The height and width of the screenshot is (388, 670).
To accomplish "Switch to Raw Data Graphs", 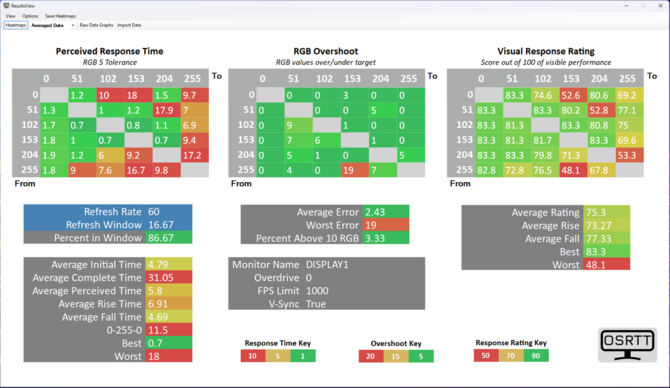I will click(x=96, y=25).
